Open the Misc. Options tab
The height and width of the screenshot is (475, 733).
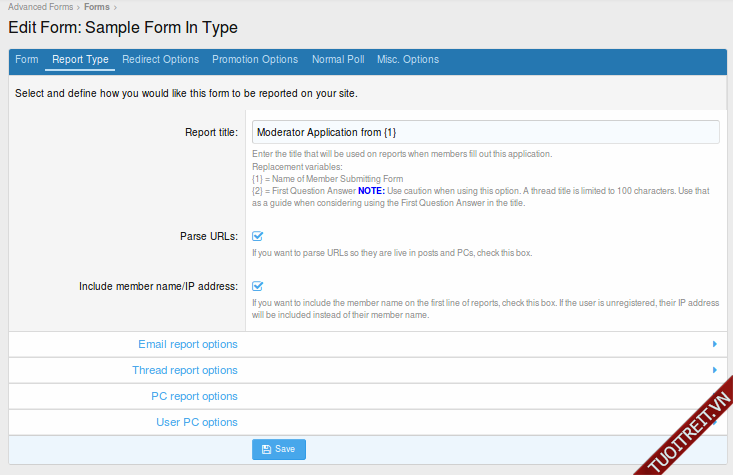point(408,60)
